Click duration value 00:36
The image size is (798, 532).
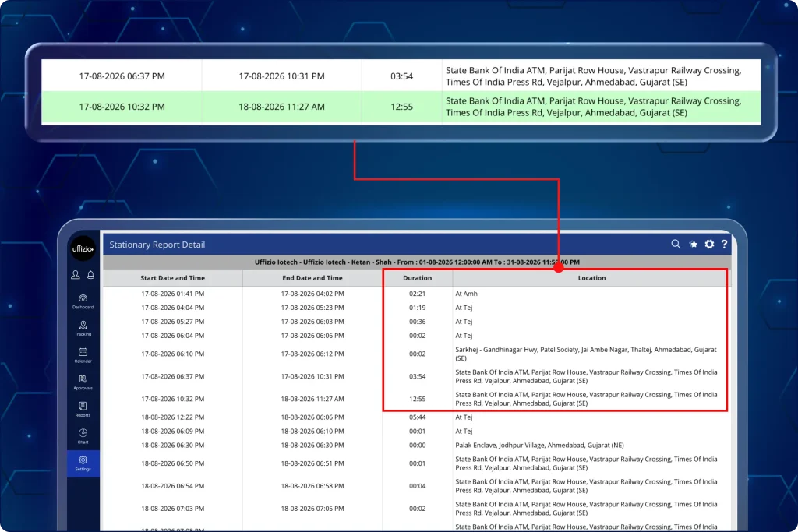[x=418, y=322]
